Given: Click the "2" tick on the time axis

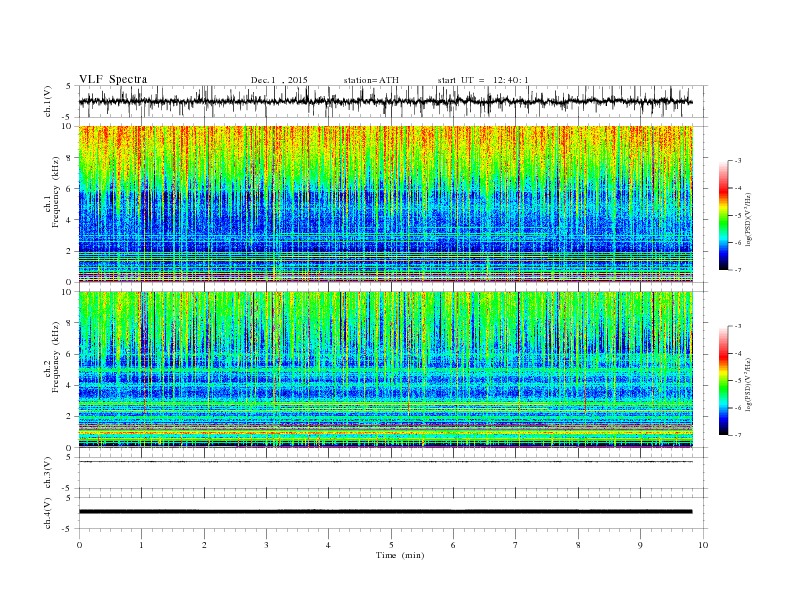Looking at the screenshot, I should pos(204,545).
